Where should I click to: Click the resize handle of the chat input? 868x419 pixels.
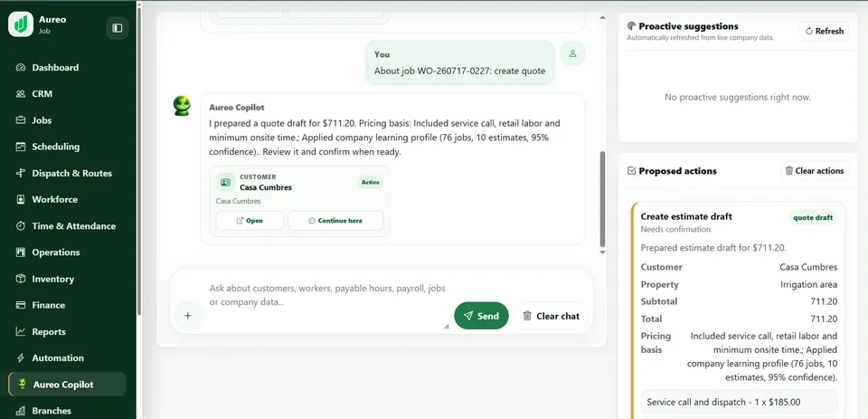[447, 327]
